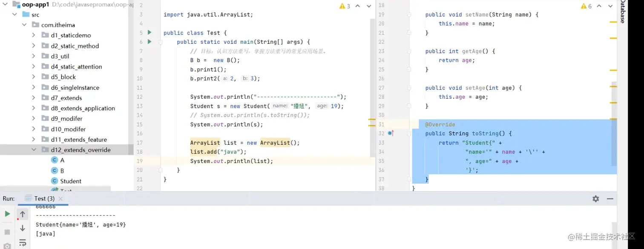Go to next highlighted error in Test editor
The width and height of the screenshot is (644, 249).
click(x=369, y=6)
